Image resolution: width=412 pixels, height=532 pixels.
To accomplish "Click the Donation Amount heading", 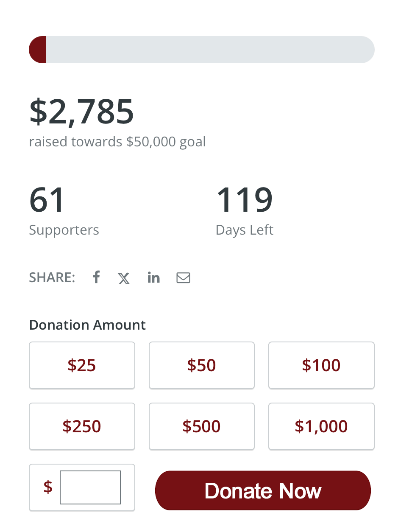I will (x=87, y=325).
